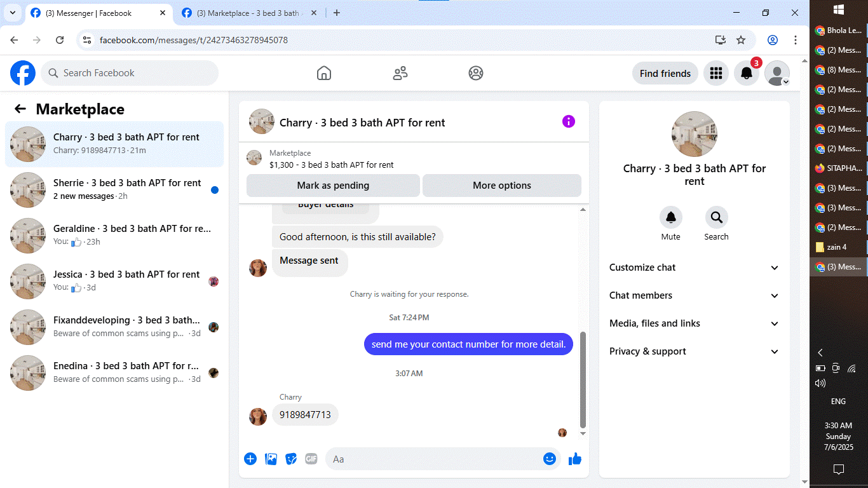Open the taskbar volume icon
The height and width of the screenshot is (488, 868).
point(820,383)
